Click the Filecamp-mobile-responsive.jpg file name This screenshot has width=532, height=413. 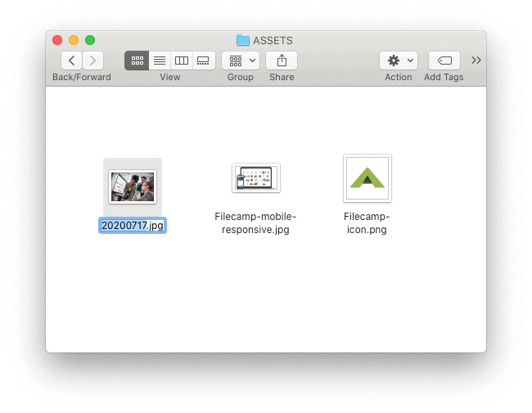(x=255, y=222)
